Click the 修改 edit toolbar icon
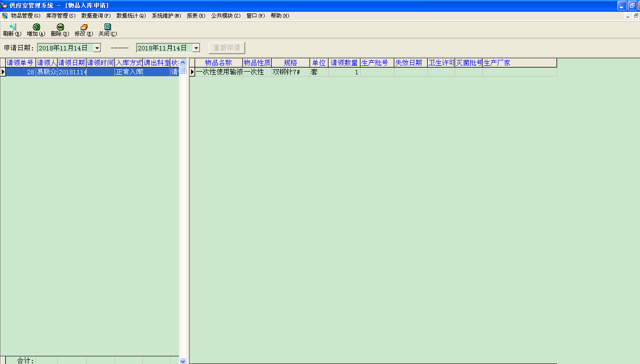This screenshot has width=640, height=364. pyautogui.click(x=84, y=27)
